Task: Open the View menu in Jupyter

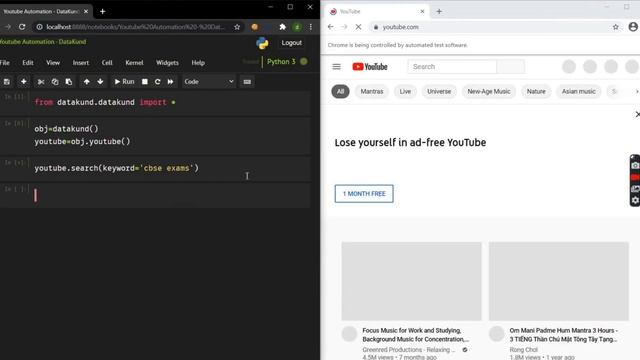Action: pos(53,62)
